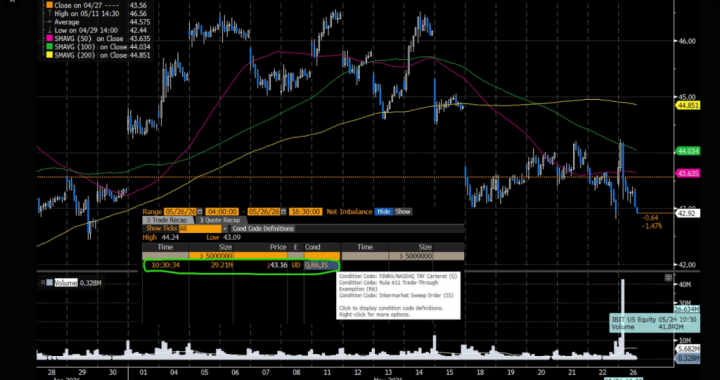Expand the Volume legend handle

(x=43, y=283)
